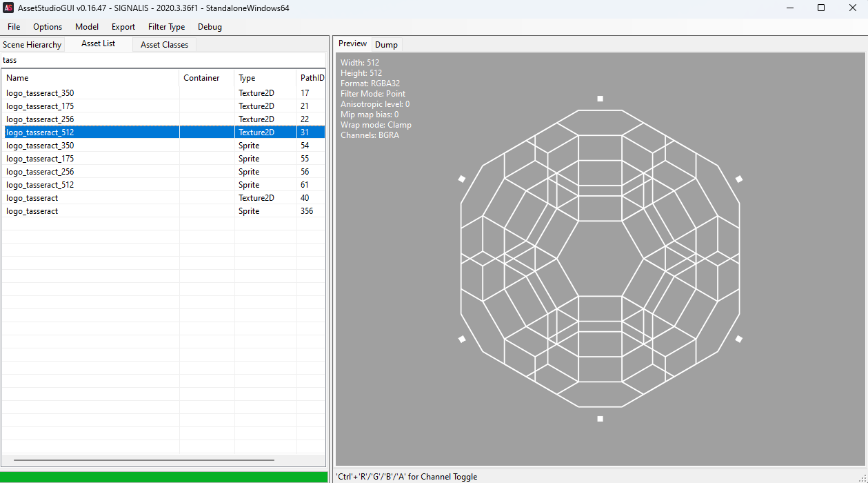Select logo_tasseract Texture2D row
Viewport: 868px width, 483px height.
163,198
